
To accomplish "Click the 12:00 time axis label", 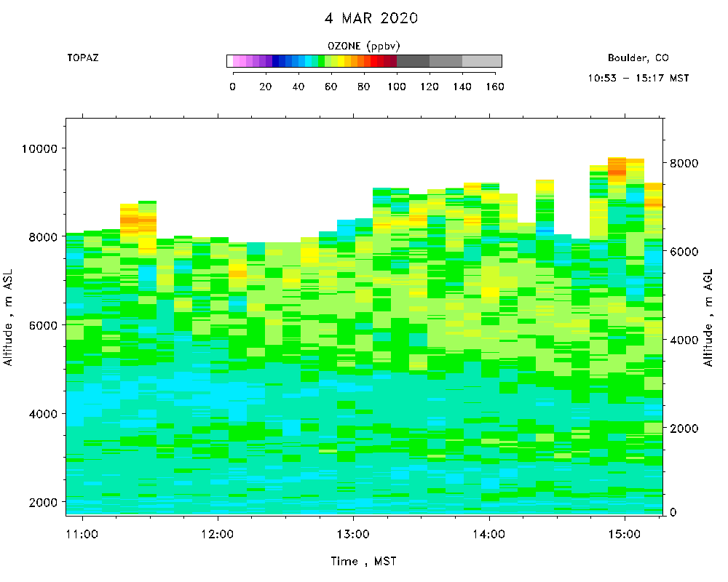I will pyautogui.click(x=217, y=534).
